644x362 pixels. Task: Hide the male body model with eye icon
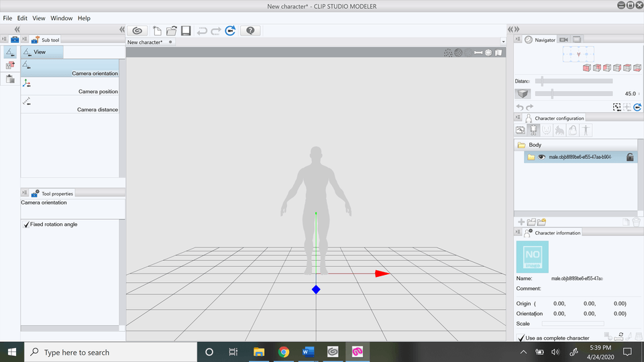[x=541, y=157]
